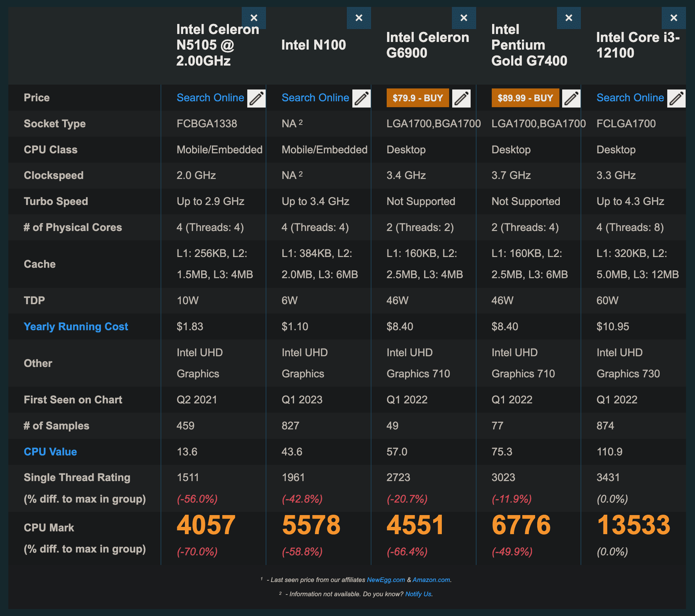This screenshot has width=695, height=616.
Task: Click the FCBGA1338 socket type value
Action: coord(207,124)
